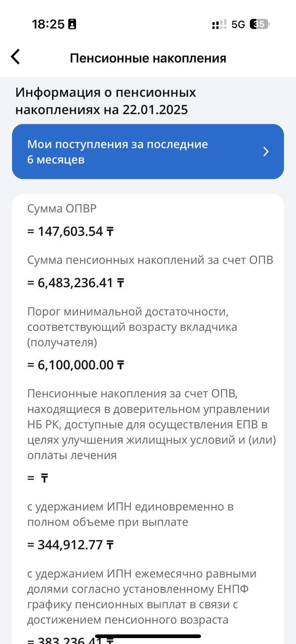Open 'Мои поступления за последние 6 месяцев'

(148, 151)
